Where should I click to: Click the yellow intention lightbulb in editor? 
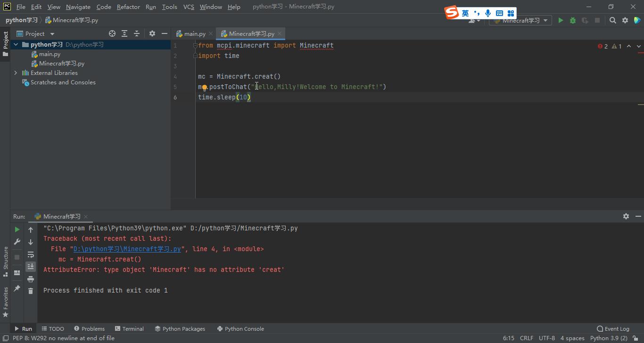click(205, 88)
